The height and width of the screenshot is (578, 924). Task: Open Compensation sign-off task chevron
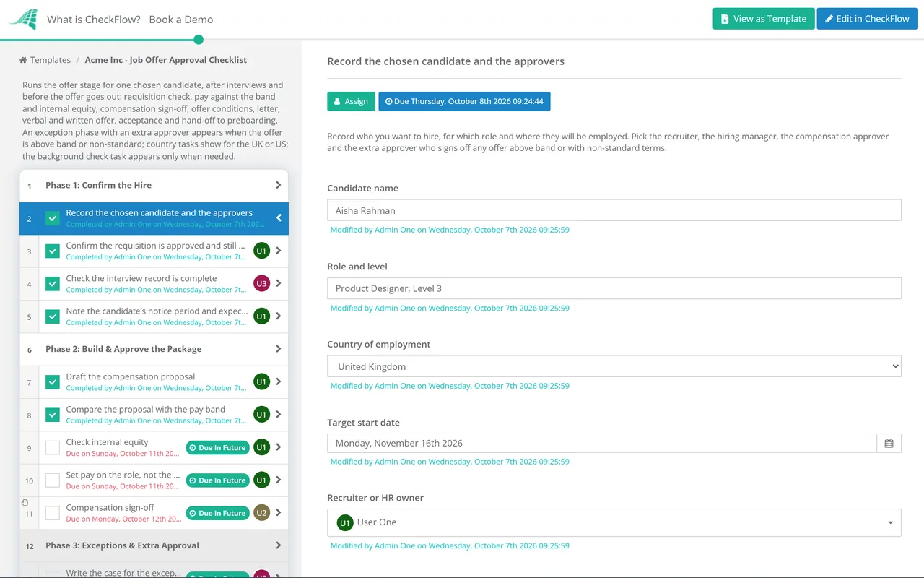click(279, 513)
